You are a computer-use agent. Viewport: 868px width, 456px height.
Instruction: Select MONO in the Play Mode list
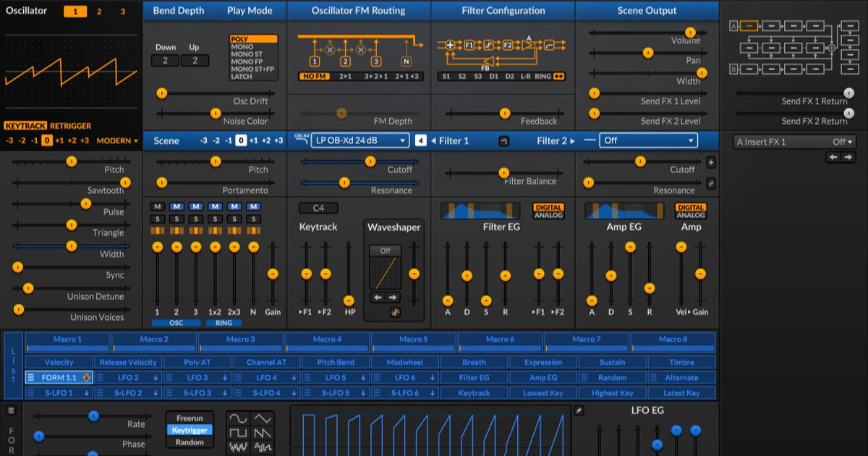coord(242,46)
